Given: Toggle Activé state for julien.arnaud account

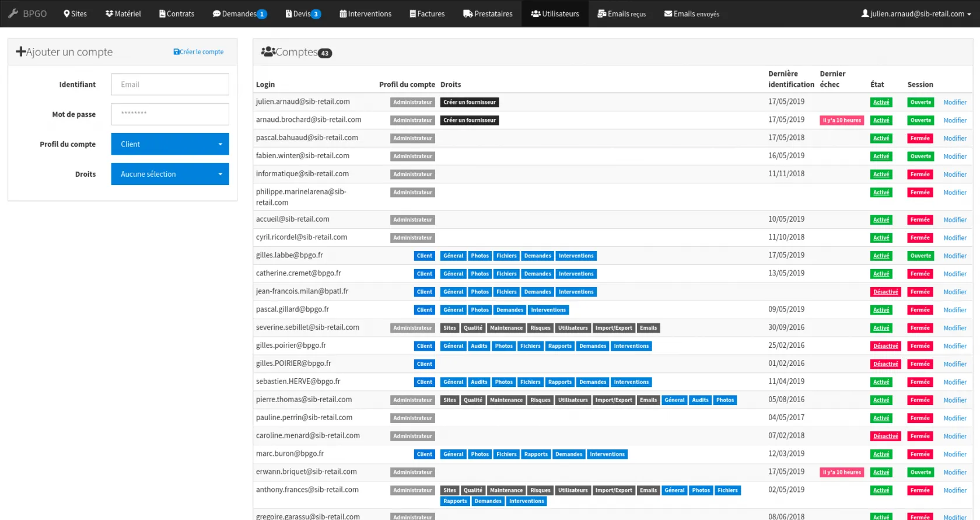Looking at the screenshot, I should 881,102.
